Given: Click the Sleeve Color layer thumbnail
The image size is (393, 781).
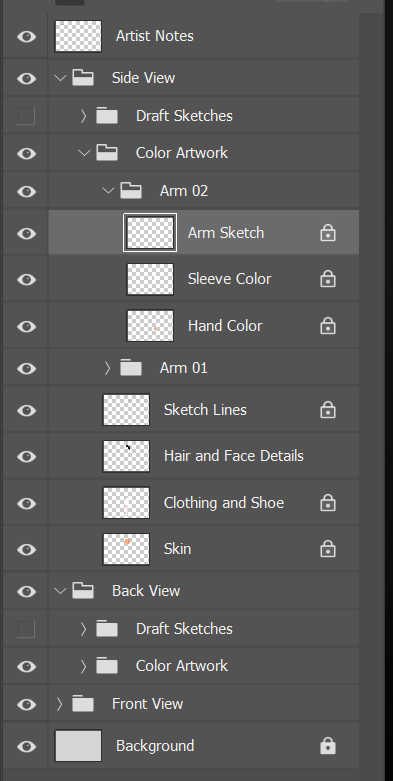Looking at the screenshot, I should (150, 279).
